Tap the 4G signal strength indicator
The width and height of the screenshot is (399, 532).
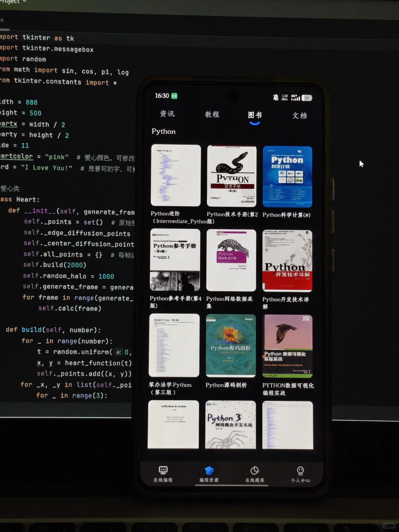[296, 98]
